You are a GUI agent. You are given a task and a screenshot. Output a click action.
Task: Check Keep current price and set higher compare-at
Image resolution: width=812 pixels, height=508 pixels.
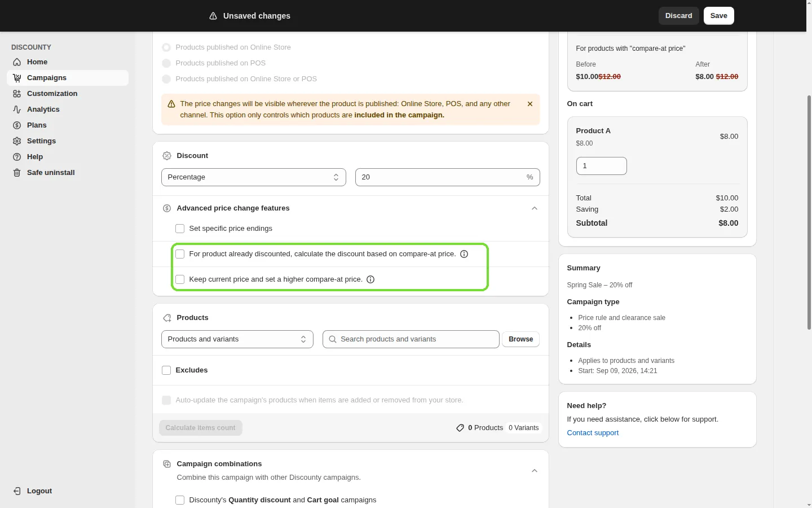[x=180, y=279]
